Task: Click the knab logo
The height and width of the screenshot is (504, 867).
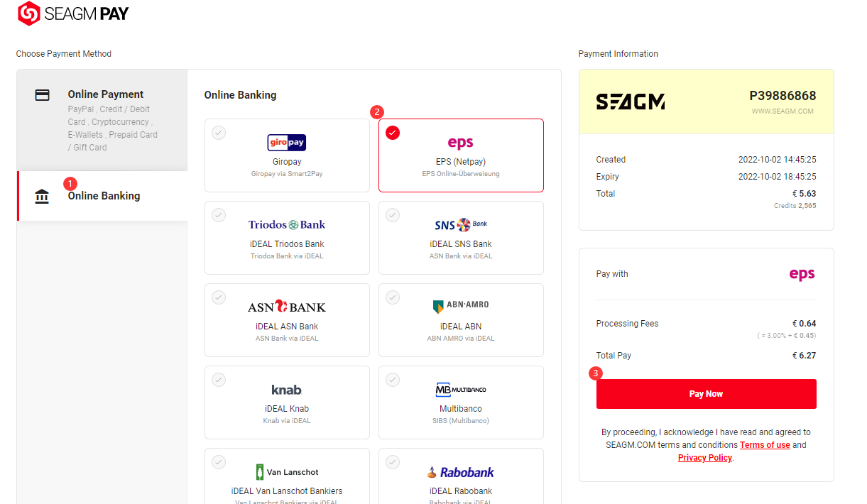Action: pyautogui.click(x=287, y=390)
